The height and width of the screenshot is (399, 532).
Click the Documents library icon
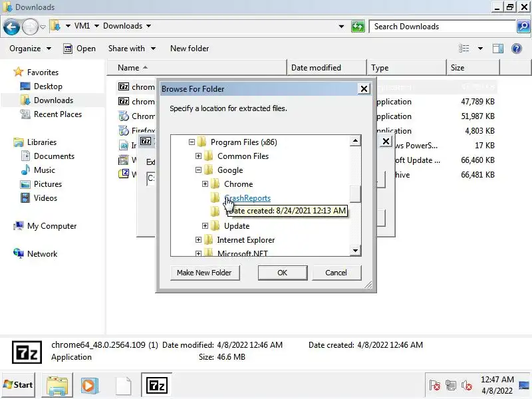click(25, 156)
